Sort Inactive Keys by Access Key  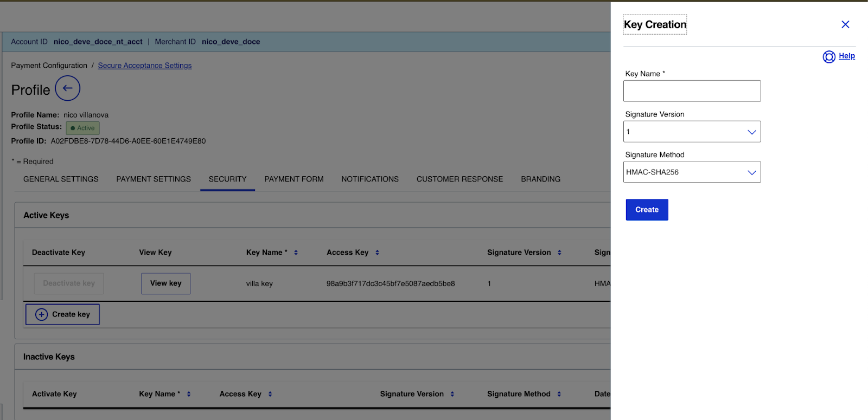pos(270,394)
